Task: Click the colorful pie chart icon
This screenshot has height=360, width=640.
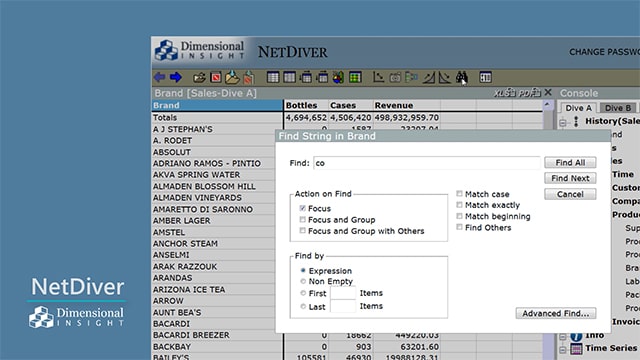Action: point(338,77)
